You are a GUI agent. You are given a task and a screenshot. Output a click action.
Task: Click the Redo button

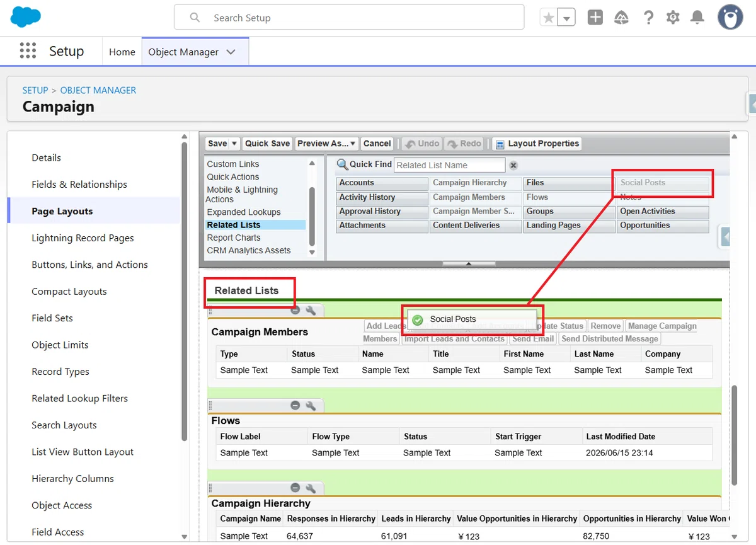click(464, 144)
